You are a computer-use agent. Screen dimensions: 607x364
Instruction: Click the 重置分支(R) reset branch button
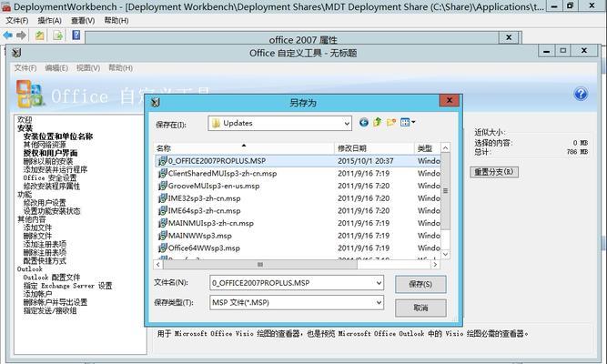click(494, 172)
